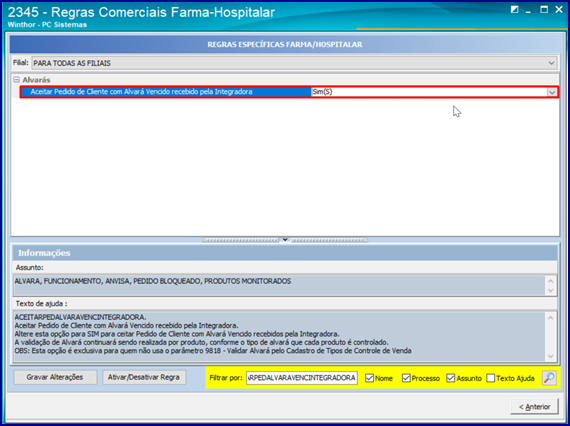This screenshot has width=570, height=426.
Task: Click the ACEITARPEDALVARAVENCINTEGRADORA help text line
Action: [80, 317]
